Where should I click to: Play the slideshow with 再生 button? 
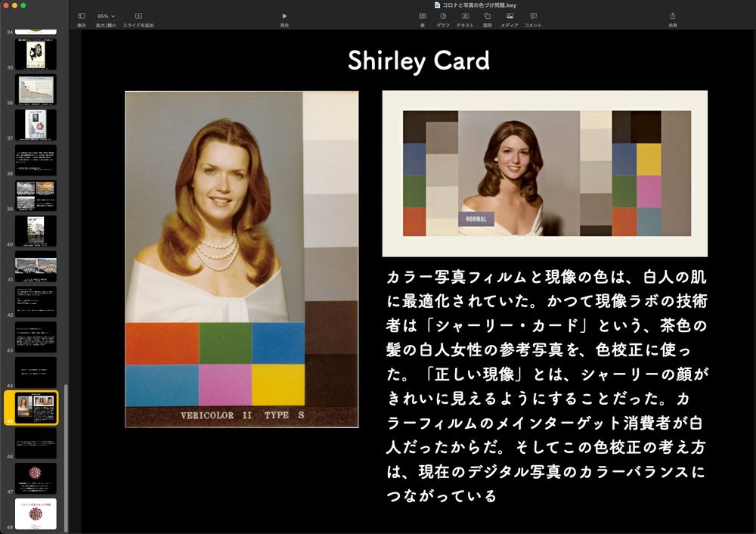coord(284,20)
